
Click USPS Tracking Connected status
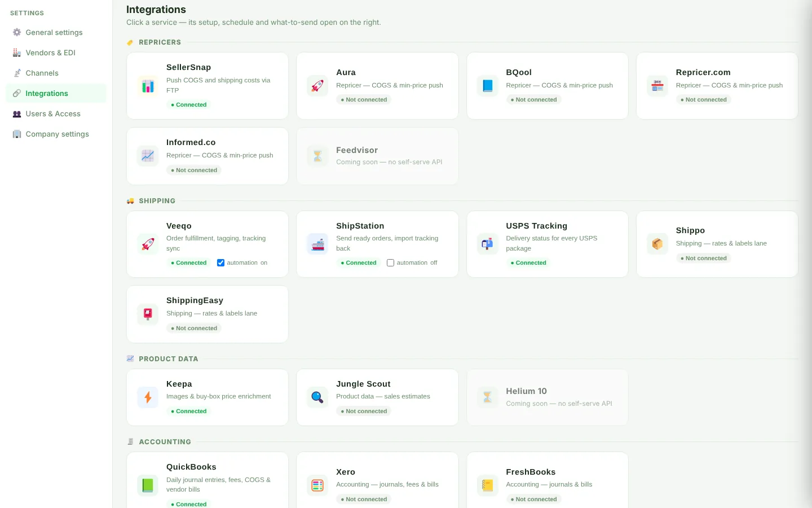coord(528,262)
